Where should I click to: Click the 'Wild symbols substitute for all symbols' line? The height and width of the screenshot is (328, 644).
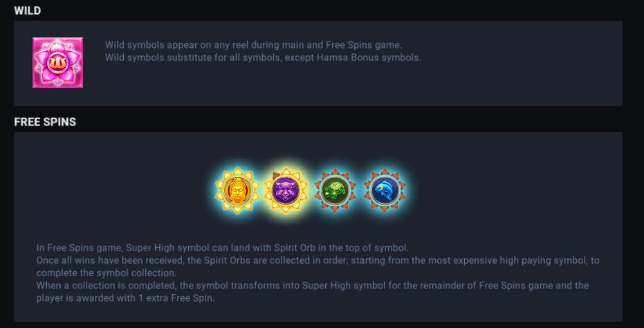pos(208,57)
